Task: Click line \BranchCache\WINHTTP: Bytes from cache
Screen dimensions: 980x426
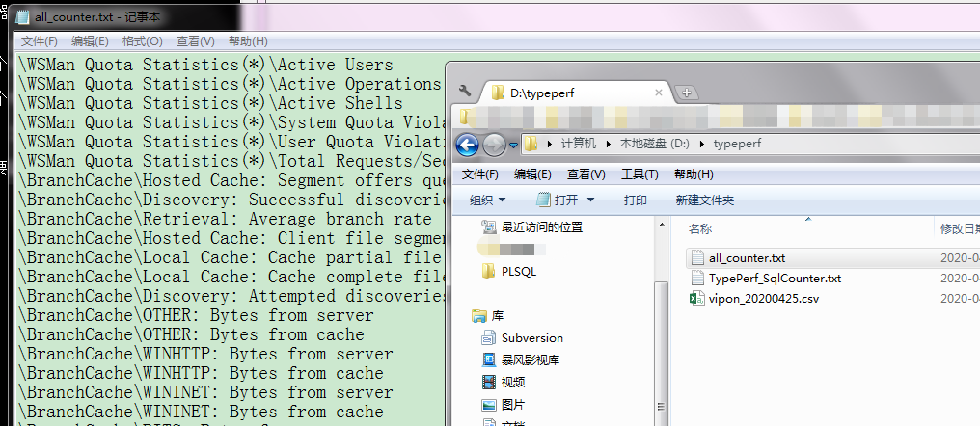Action: pyautogui.click(x=201, y=374)
